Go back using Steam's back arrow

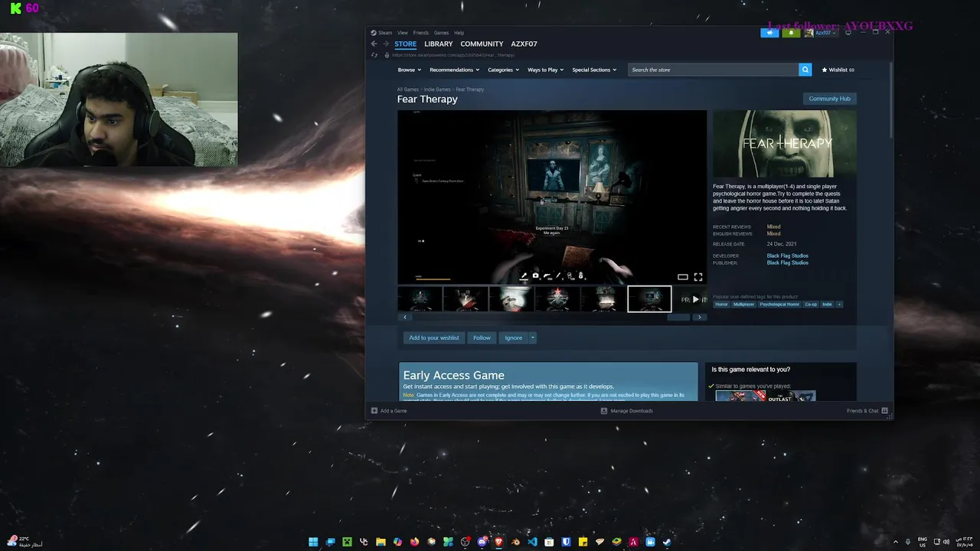374,44
